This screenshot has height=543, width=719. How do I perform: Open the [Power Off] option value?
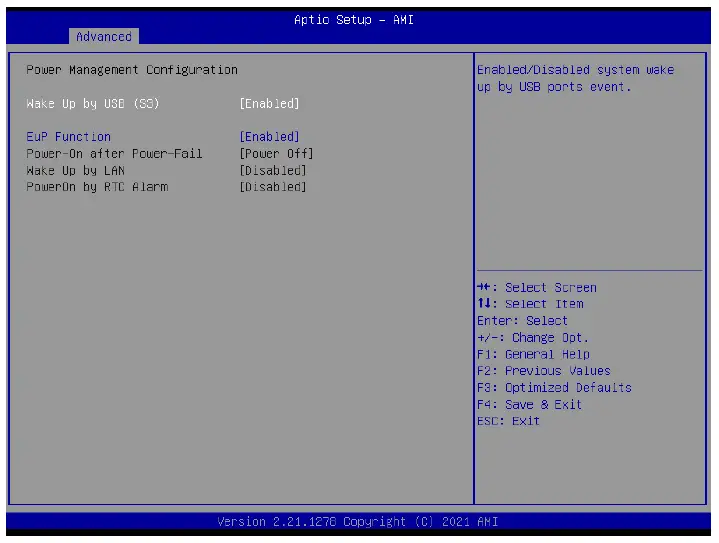click(276, 154)
